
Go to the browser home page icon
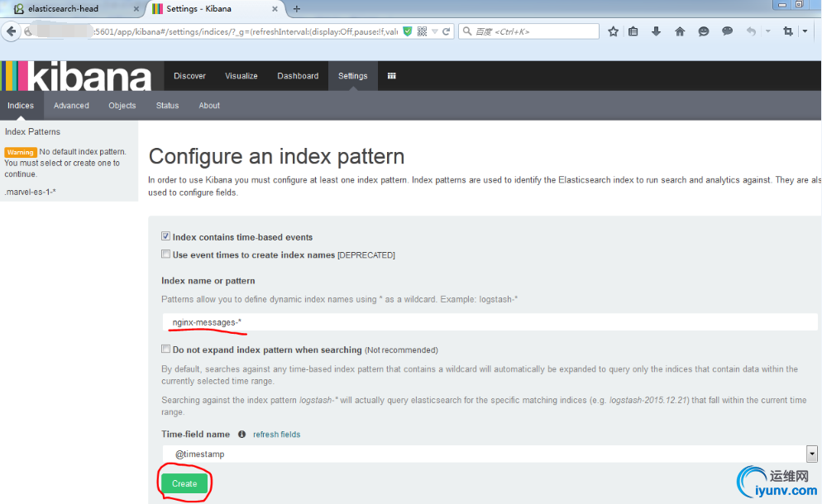point(680,31)
